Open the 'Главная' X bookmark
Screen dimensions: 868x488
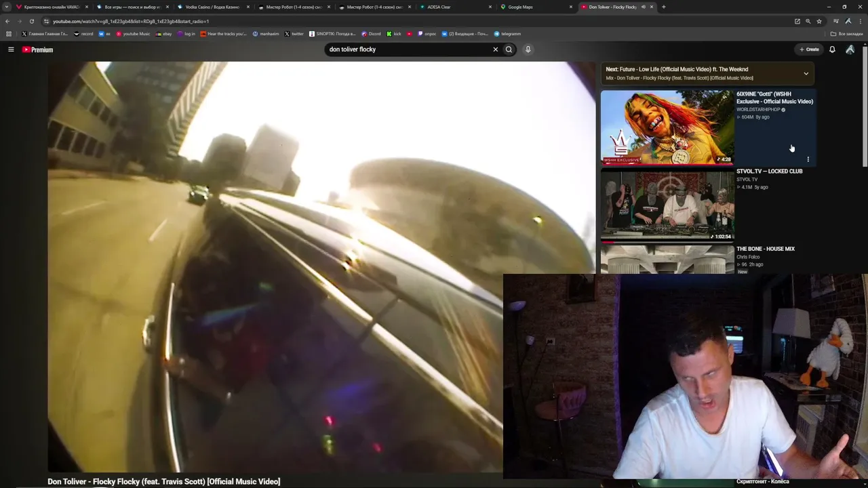[45, 34]
